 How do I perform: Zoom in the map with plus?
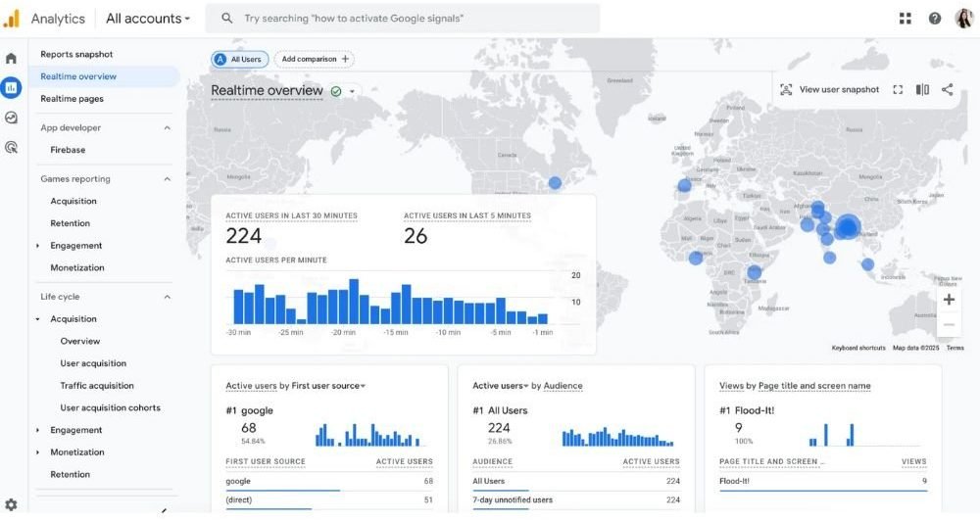tap(949, 300)
